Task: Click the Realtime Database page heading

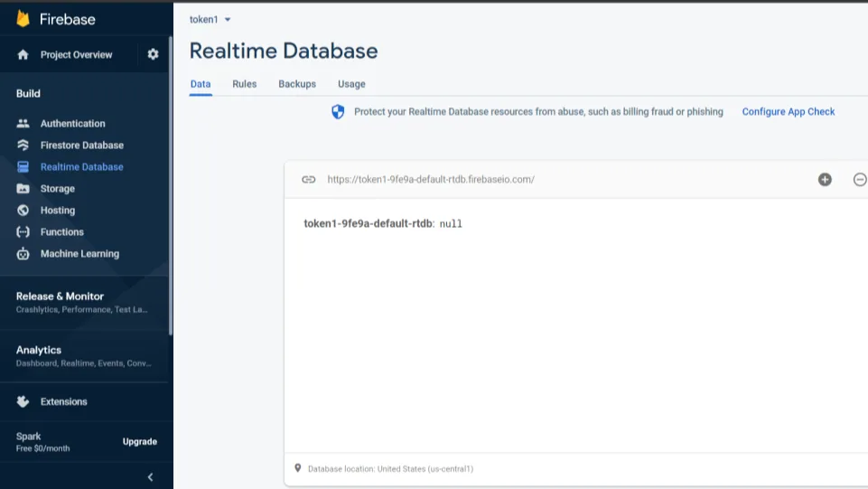Action: point(284,51)
